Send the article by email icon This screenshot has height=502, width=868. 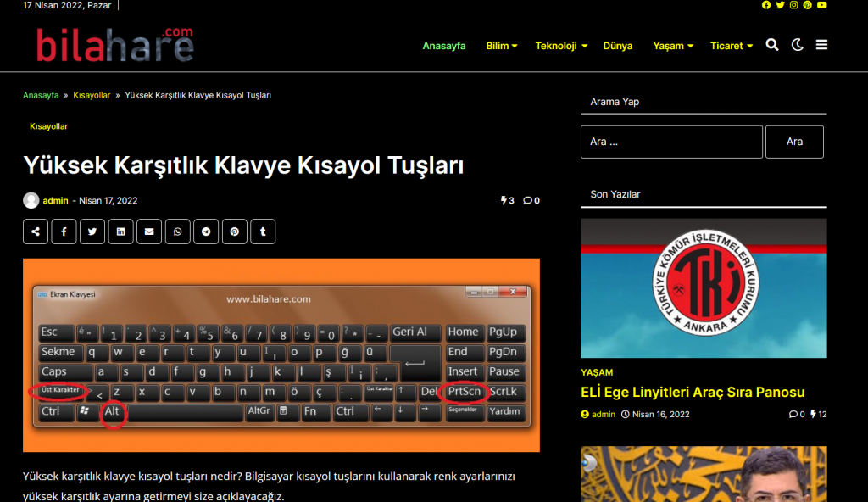coord(149,231)
